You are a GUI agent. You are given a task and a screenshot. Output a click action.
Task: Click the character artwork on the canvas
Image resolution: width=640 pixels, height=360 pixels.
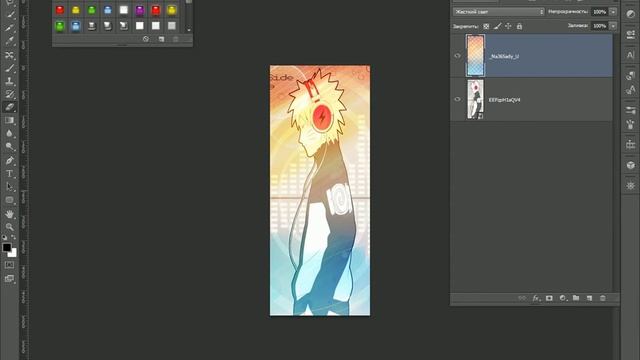tap(320, 190)
